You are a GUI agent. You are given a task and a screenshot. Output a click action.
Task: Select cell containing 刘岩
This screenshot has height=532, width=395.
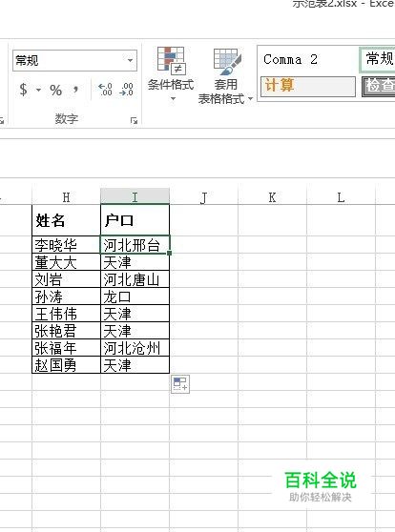(x=66, y=279)
